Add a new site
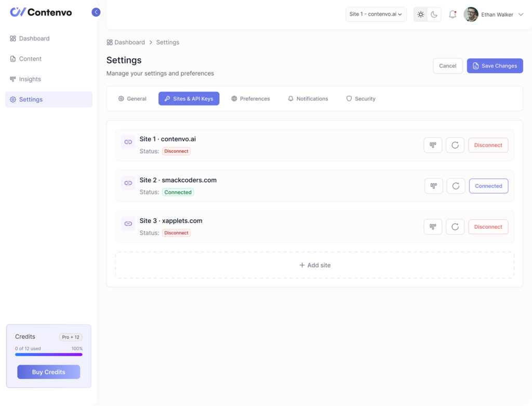The width and height of the screenshot is (532, 406). (x=315, y=265)
